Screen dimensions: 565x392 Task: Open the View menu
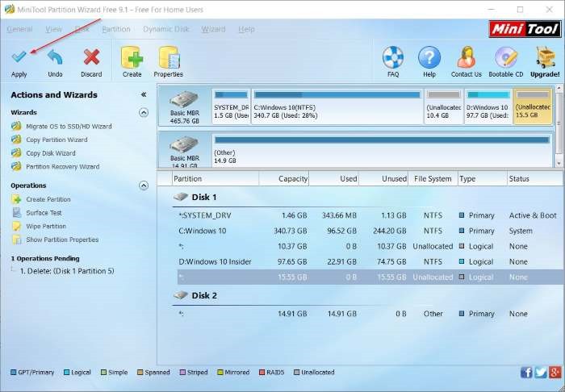[x=54, y=29]
